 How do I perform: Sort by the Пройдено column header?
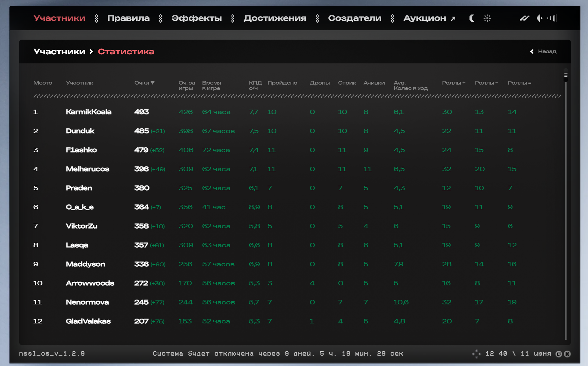[x=283, y=83]
